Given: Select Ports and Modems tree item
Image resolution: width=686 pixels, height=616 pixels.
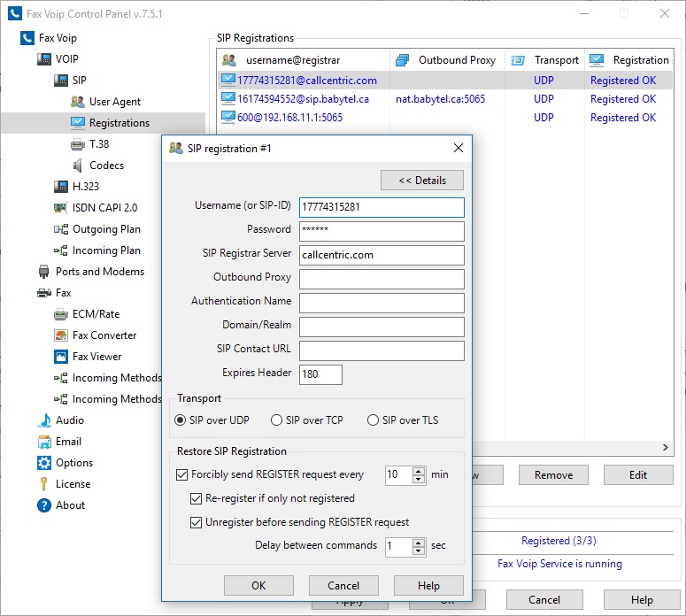Looking at the screenshot, I should point(100,272).
